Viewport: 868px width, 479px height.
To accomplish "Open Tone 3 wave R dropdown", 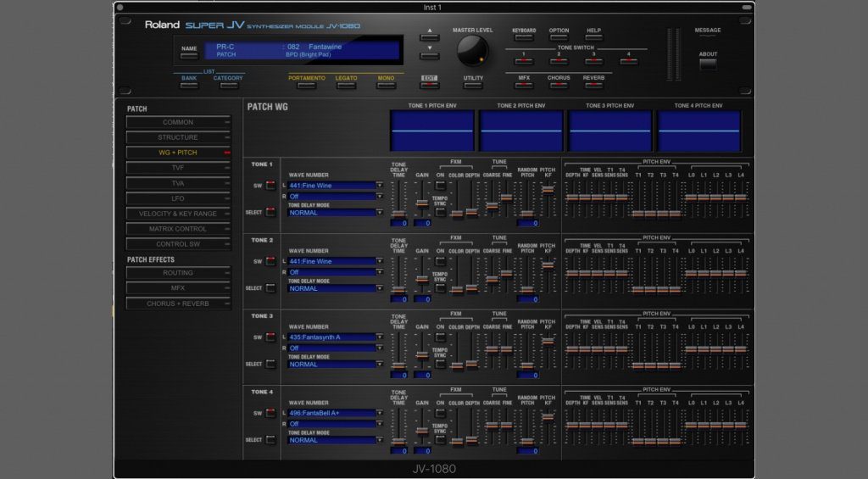I will (x=336, y=348).
